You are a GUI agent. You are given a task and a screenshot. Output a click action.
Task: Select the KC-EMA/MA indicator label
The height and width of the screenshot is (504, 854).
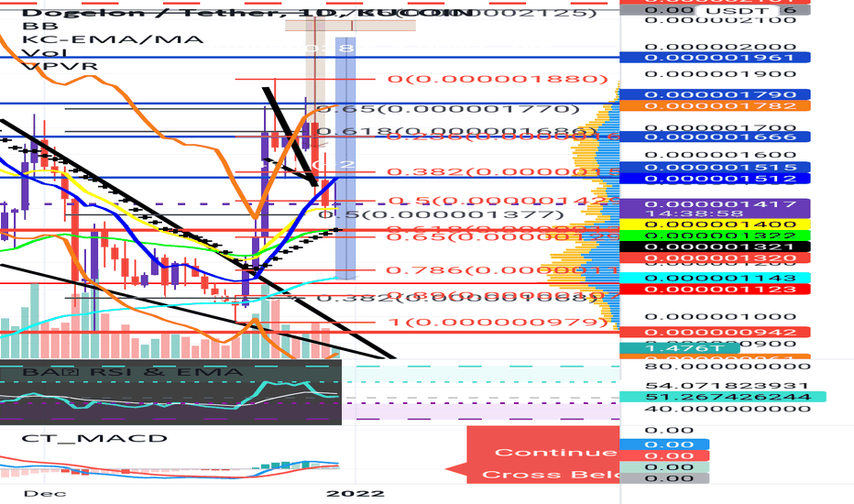113,39
